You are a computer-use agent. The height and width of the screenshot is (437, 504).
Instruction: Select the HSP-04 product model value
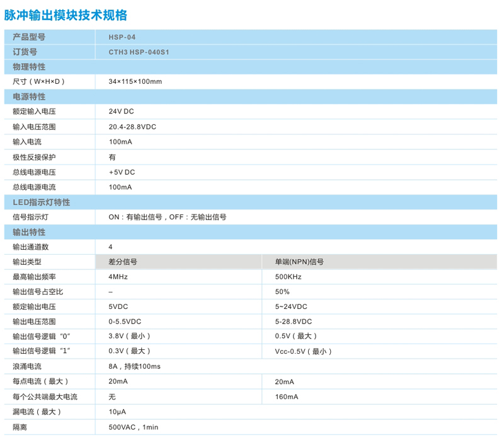122,37
